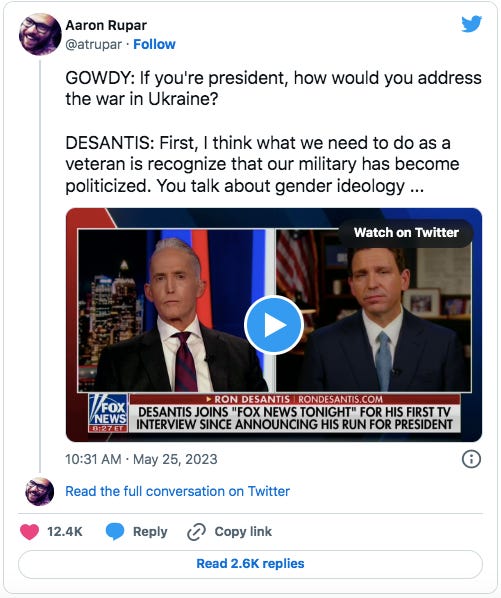The width and height of the screenshot is (501, 598).
Task: Follow the @atrupar account
Action: 154,44
